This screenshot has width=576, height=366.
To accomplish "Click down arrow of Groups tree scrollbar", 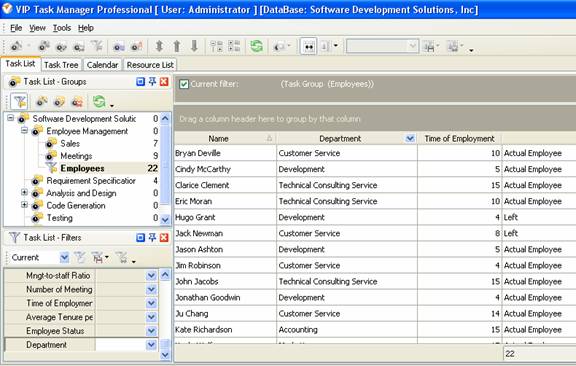I will click(165, 219).
